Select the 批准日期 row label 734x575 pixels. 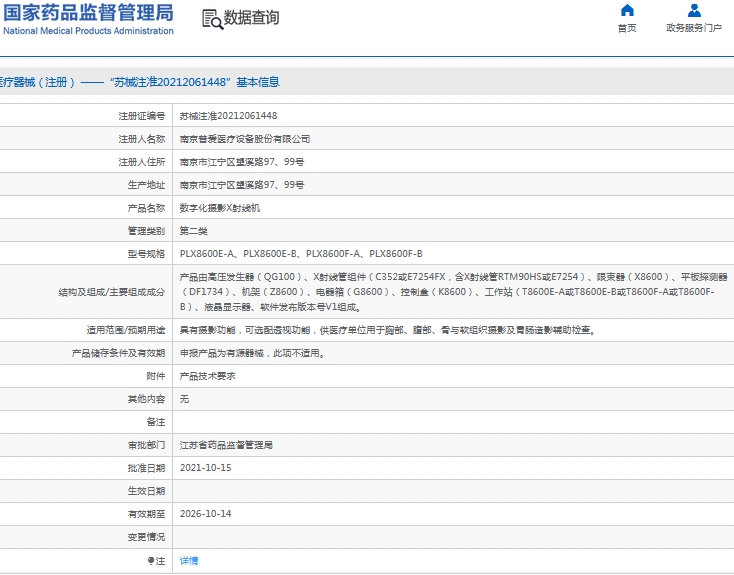pos(147,468)
